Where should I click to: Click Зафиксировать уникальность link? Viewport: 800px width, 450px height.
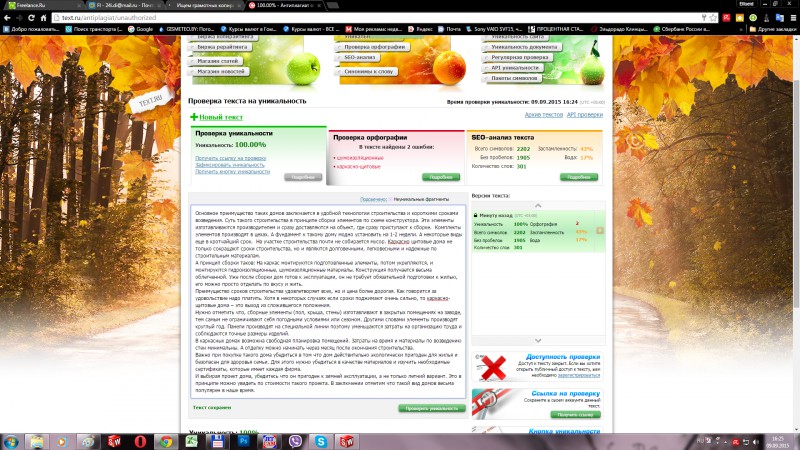pos(230,165)
